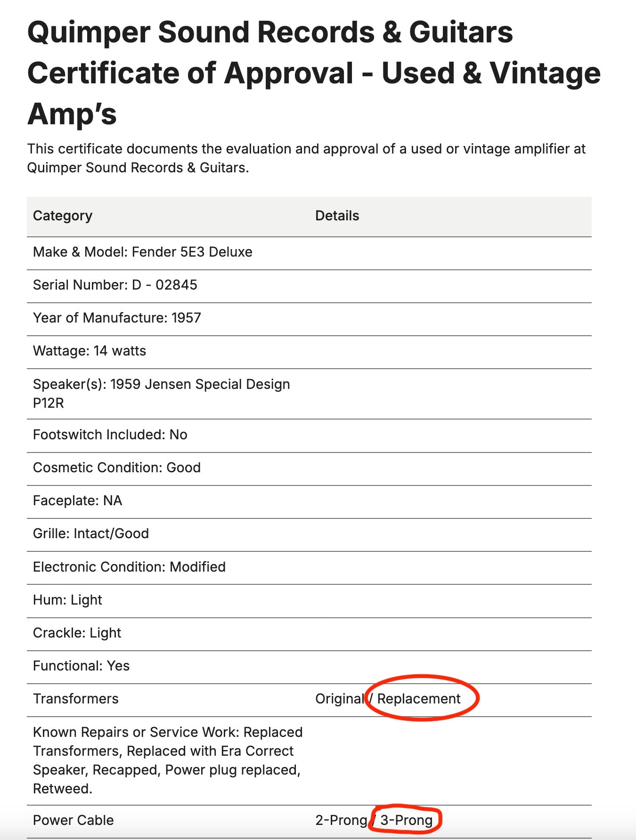Click the Category column header
636x840 pixels.
[x=63, y=216]
